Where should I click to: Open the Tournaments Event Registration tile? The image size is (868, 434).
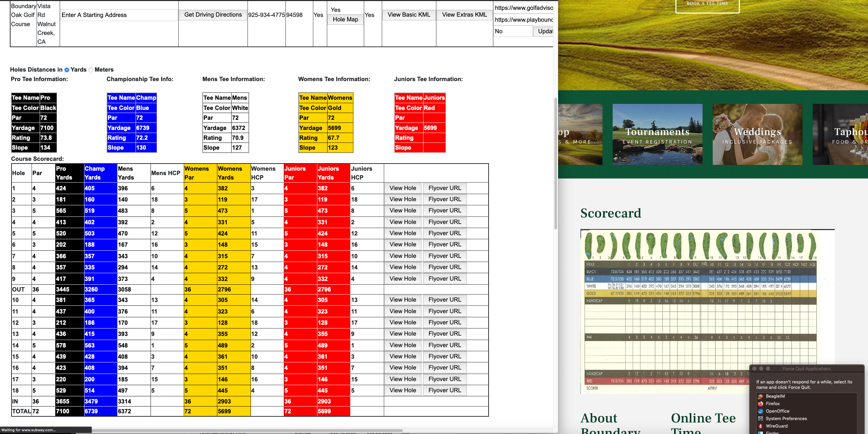point(657,134)
